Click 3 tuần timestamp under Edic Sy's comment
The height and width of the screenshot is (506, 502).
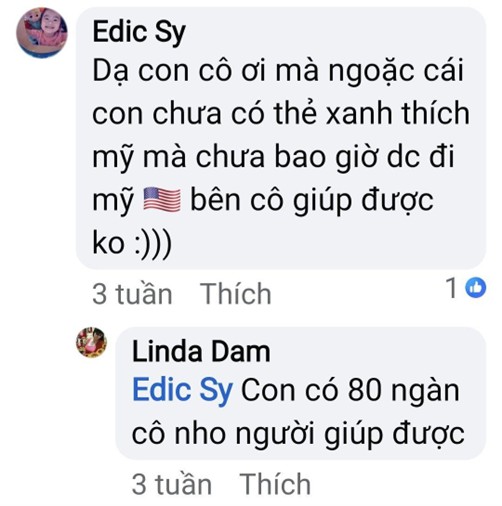[x=132, y=294]
